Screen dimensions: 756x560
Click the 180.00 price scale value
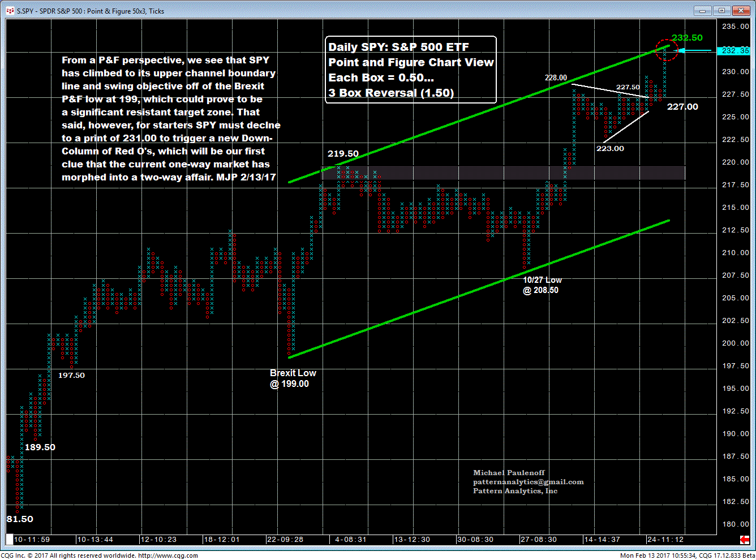pyautogui.click(x=736, y=524)
